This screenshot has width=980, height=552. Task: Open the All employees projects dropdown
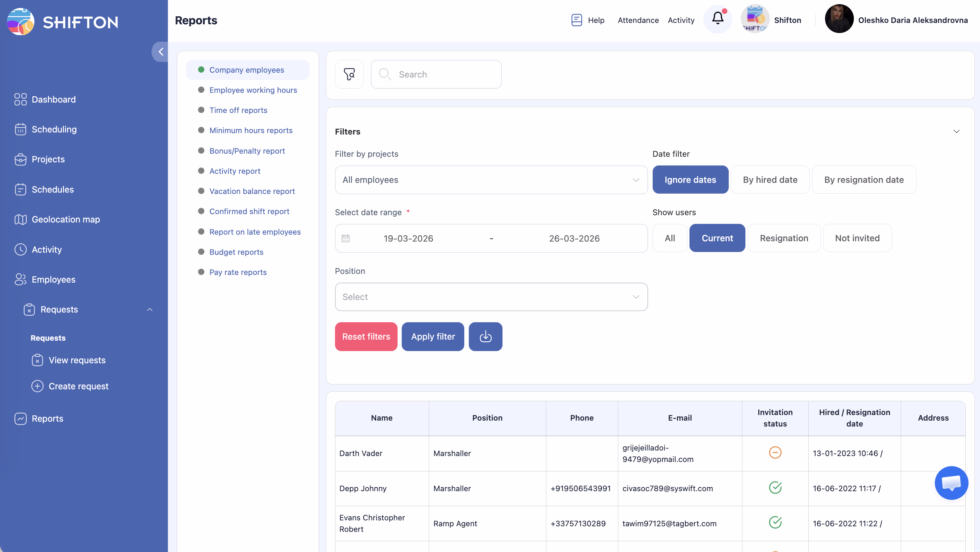click(x=491, y=180)
